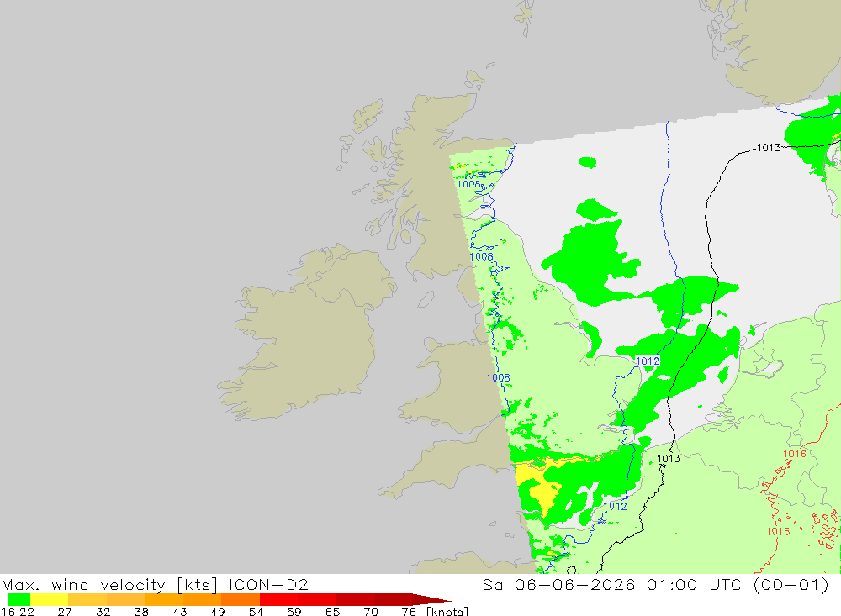Click the southernmost "1008" isobar label over England

coord(498,378)
